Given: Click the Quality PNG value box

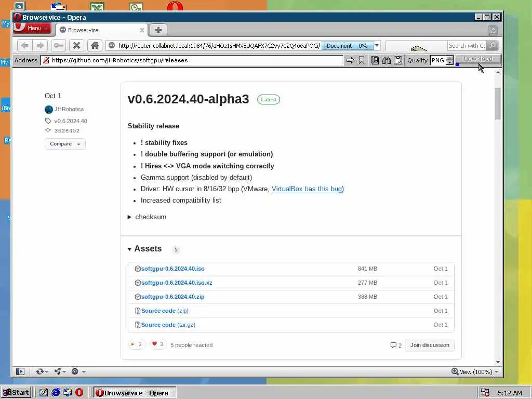Looking at the screenshot, I should [438, 60].
